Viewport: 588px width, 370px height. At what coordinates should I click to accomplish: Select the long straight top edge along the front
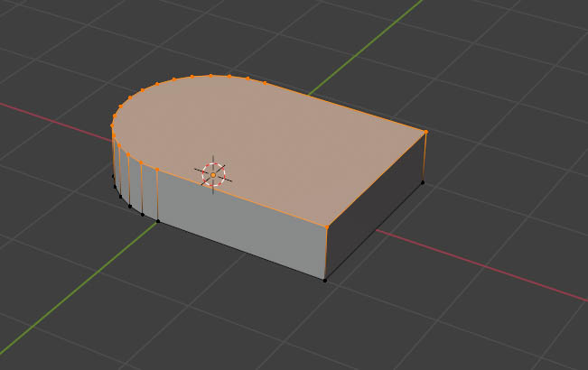[242, 197]
